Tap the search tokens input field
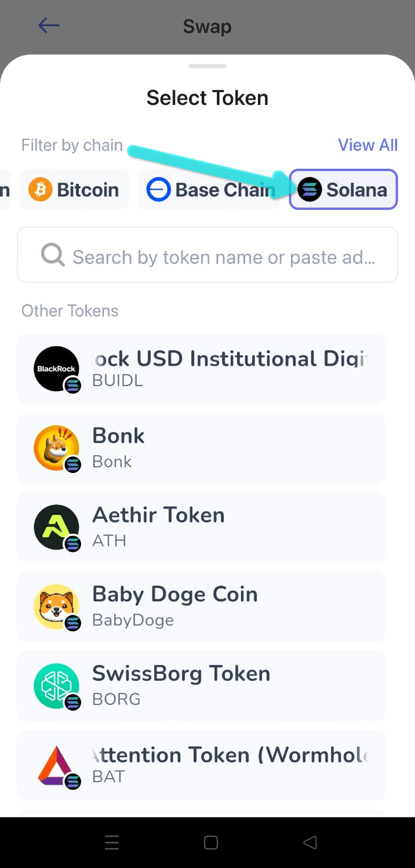Image resolution: width=415 pixels, height=868 pixels. click(207, 255)
